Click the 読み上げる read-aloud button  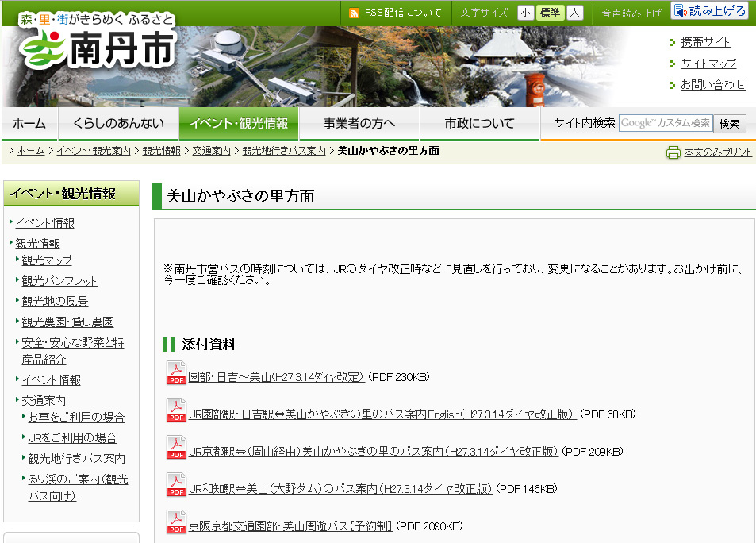pyautogui.click(x=711, y=10)
